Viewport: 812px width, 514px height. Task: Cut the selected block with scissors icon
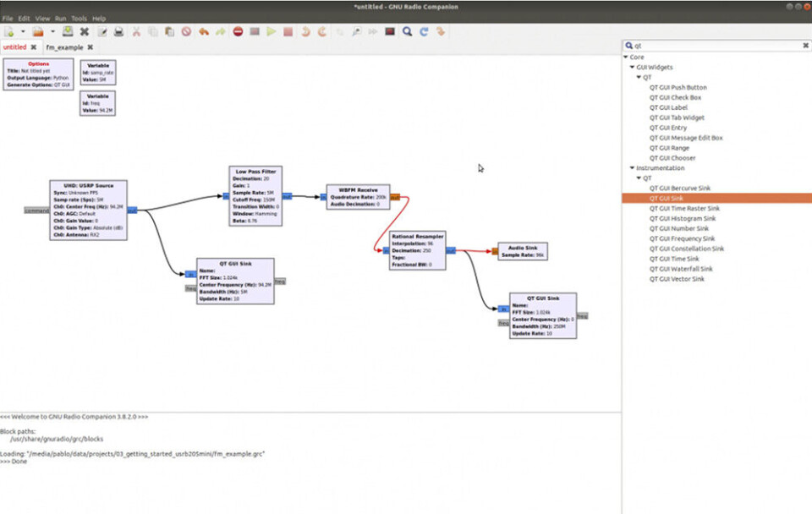pyautogui.click(x=136, y=31)
